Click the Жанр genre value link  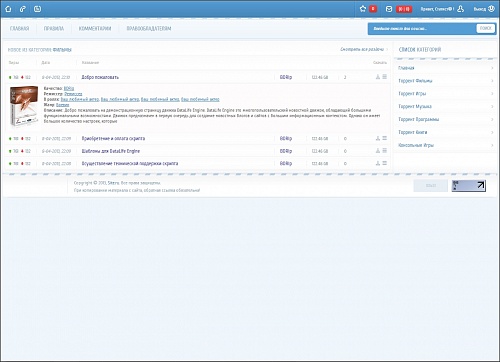[x=63, y=105]
